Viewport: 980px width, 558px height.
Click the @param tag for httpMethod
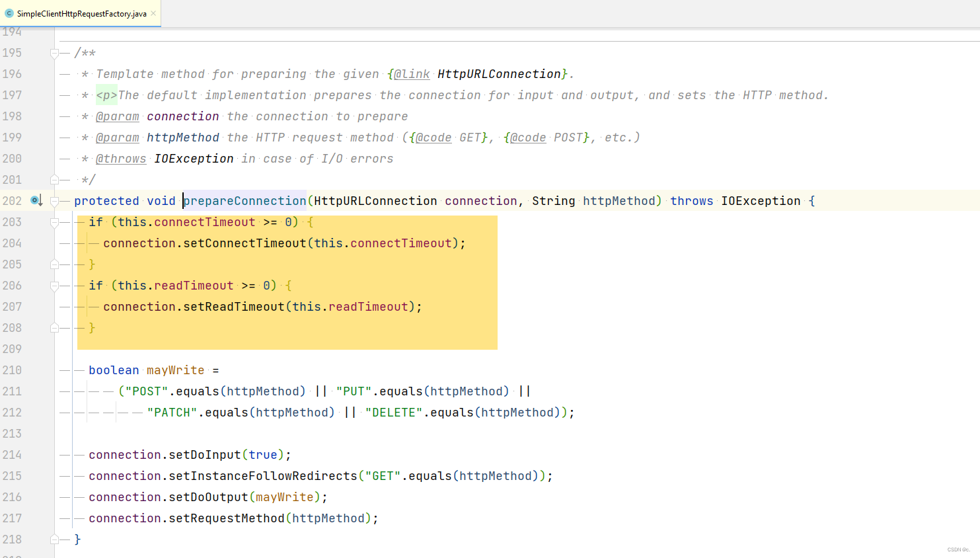(118, 138)
